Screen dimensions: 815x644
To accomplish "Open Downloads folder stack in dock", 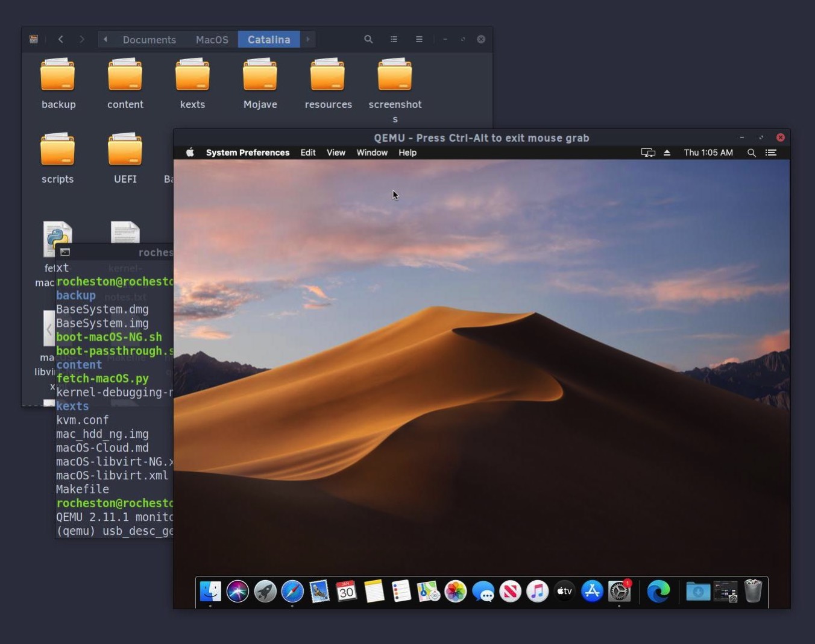I will point(698,592).
